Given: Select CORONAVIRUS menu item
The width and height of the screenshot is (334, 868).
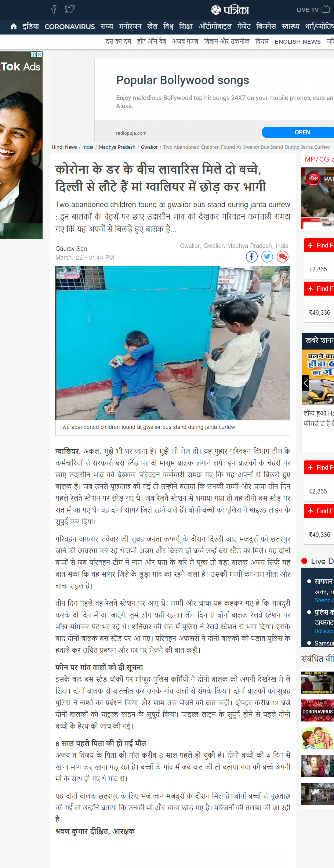Looking at the screenshot, I should 69,26.
